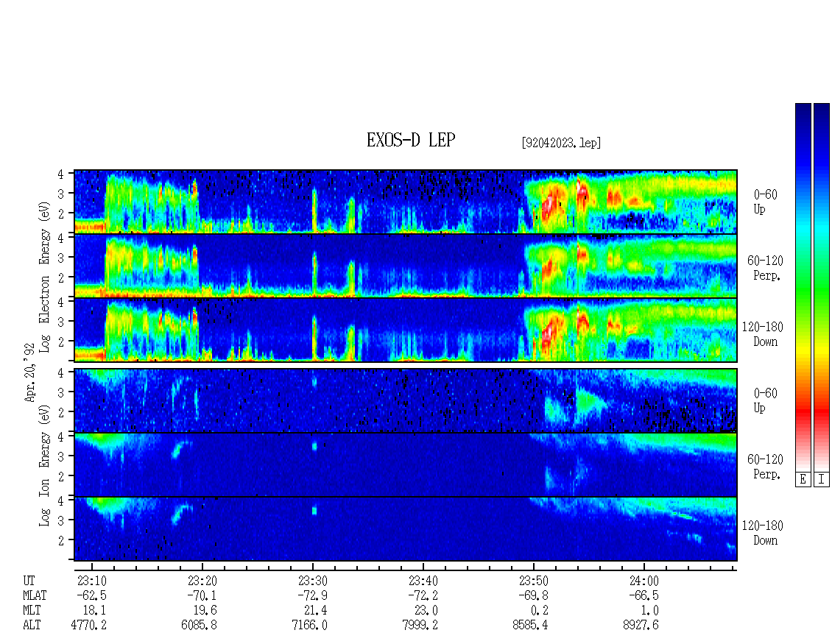Click the Log Ion Energy (eV) axis label
832x644 pixels.
pos(44,465)
